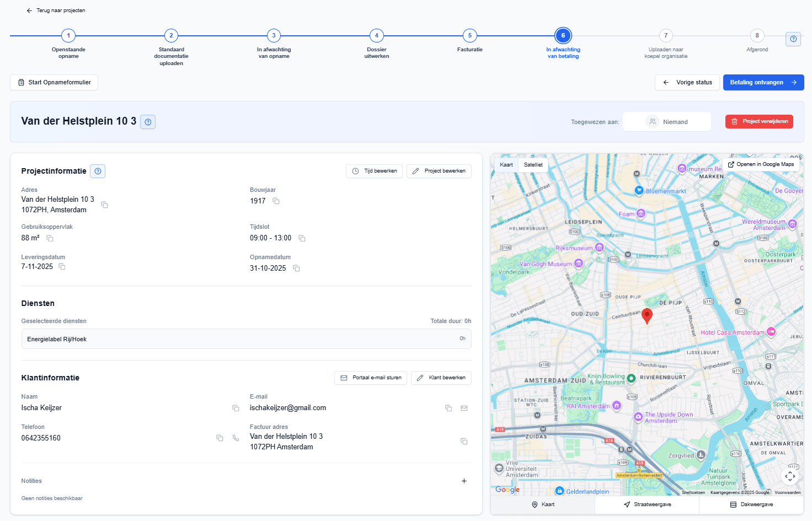Select the Kaart tab at the map top
This screenshot has width=812, height=521.
point(506,164)
